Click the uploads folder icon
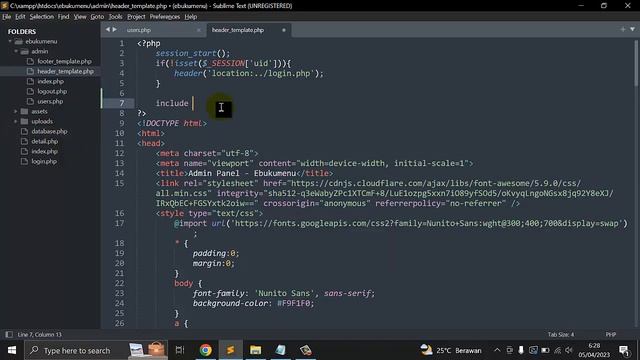The width and height of the screenshot is (640, 360). click(24, 121)
